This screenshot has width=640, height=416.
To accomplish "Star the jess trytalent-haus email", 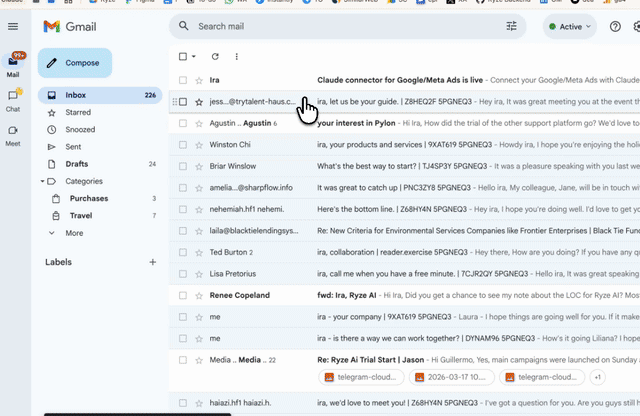I will click(199, 102).
